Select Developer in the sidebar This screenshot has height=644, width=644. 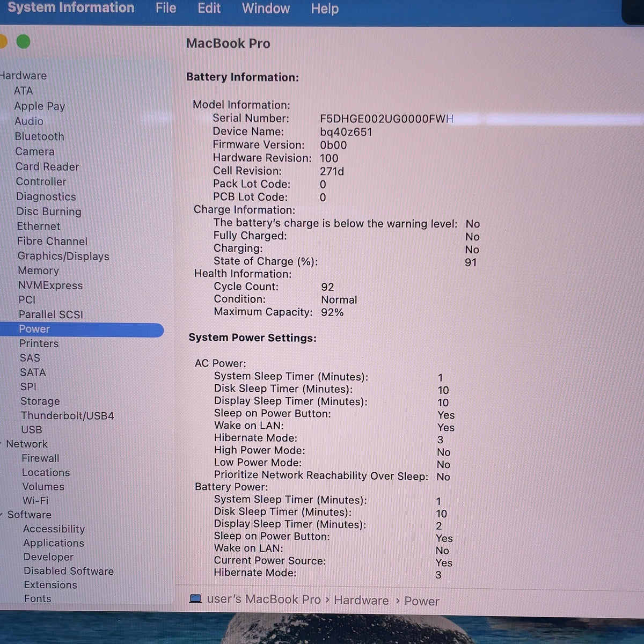49,557
